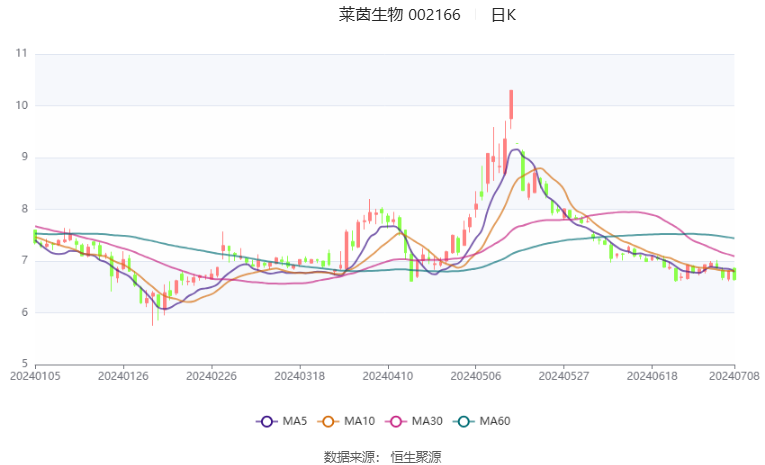Click the data source text 恒生聚源
The height and width of the screenshot is (465, 765).
416,457
